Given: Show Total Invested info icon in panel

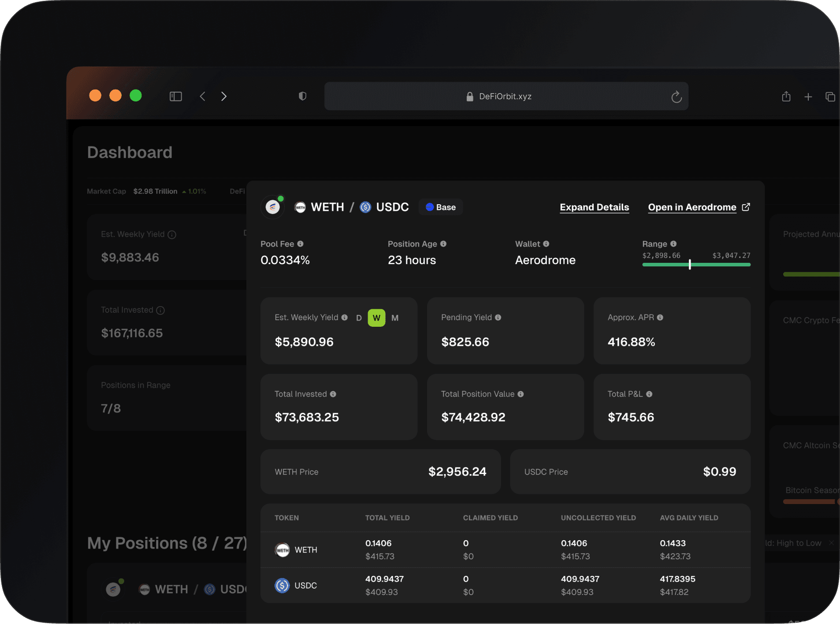Looking at the screenshot, I should click(333, 394).
